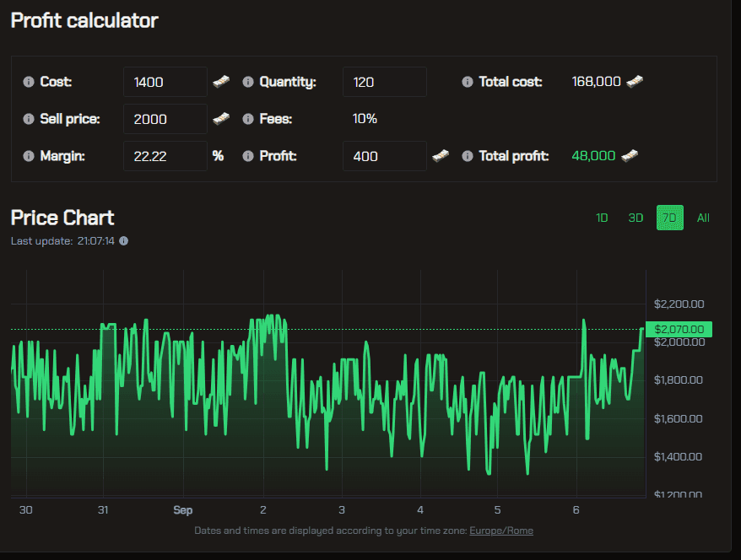The image size is (741, 560).
Task: Click the Quantity input field showing 120
Action: pos(384,81)
